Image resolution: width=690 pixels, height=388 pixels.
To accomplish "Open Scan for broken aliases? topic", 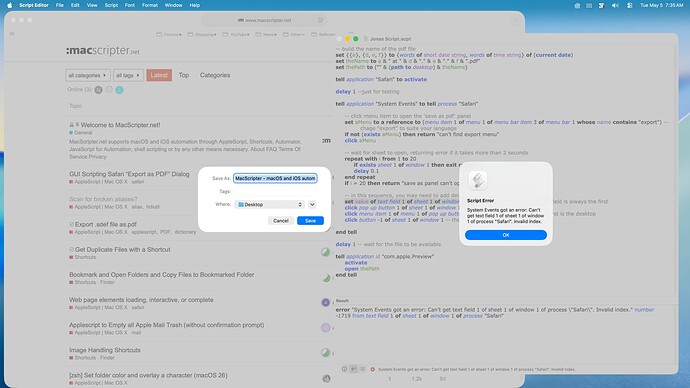I will [x=103, y=199].
